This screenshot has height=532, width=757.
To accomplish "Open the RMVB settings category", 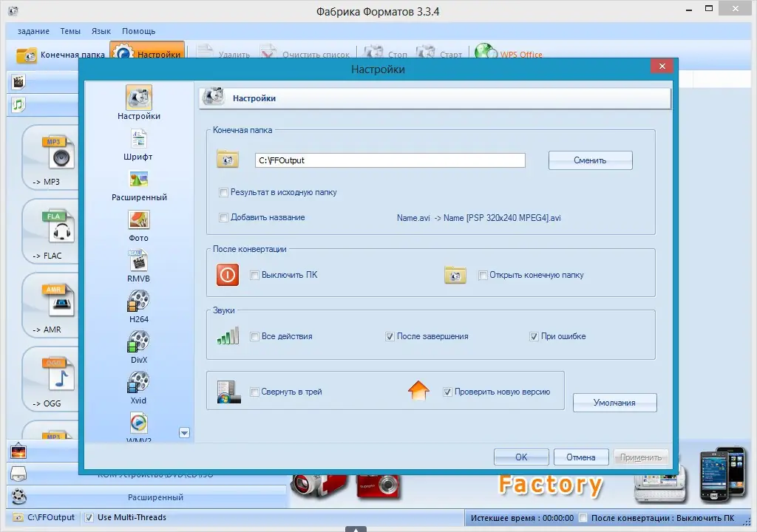I will pos(138,267).
